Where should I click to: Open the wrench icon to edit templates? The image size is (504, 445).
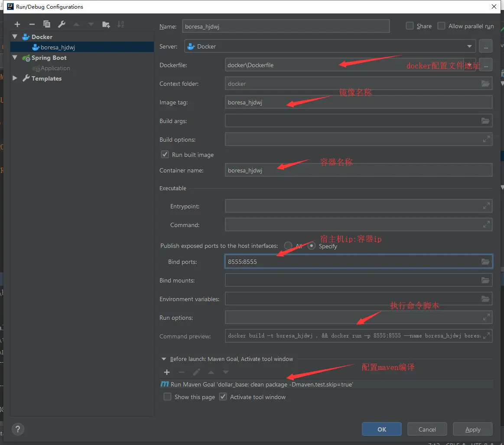point(62,24)
